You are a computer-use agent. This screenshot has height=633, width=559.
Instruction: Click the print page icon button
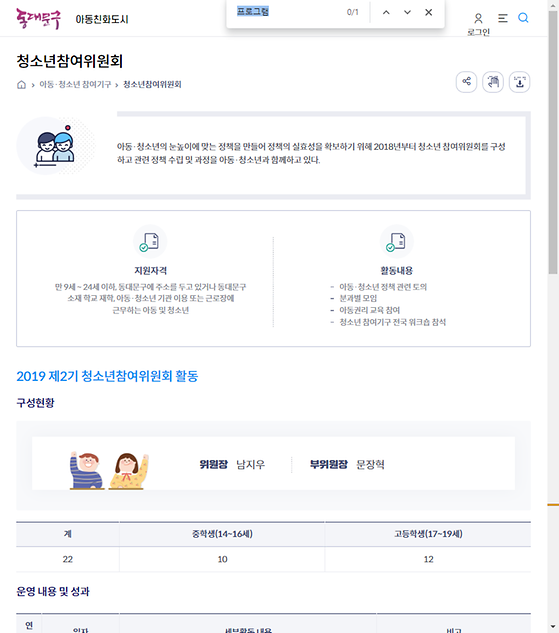pyautogui.click(x=493, y=82)
